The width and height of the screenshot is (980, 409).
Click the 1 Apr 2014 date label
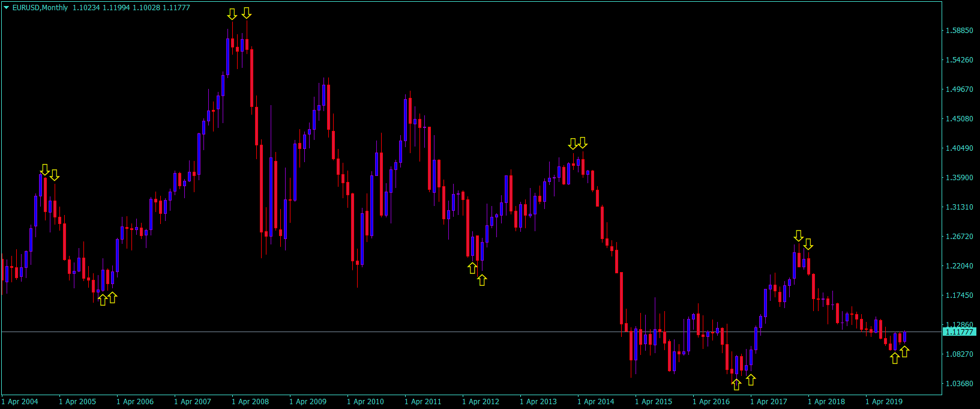click(596, 402)
